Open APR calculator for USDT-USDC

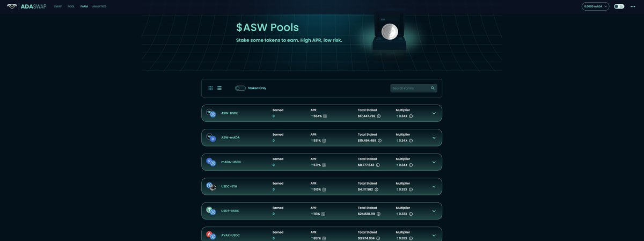[323, 214]
